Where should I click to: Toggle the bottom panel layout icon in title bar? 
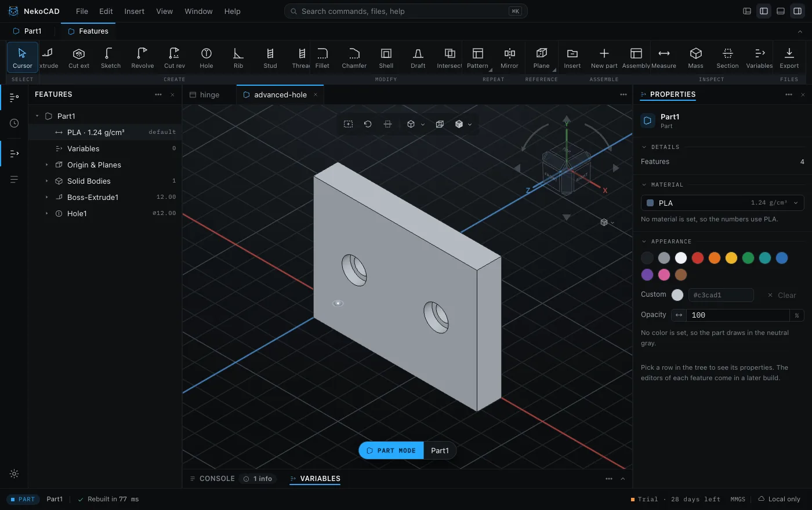(x=781, y=11)
